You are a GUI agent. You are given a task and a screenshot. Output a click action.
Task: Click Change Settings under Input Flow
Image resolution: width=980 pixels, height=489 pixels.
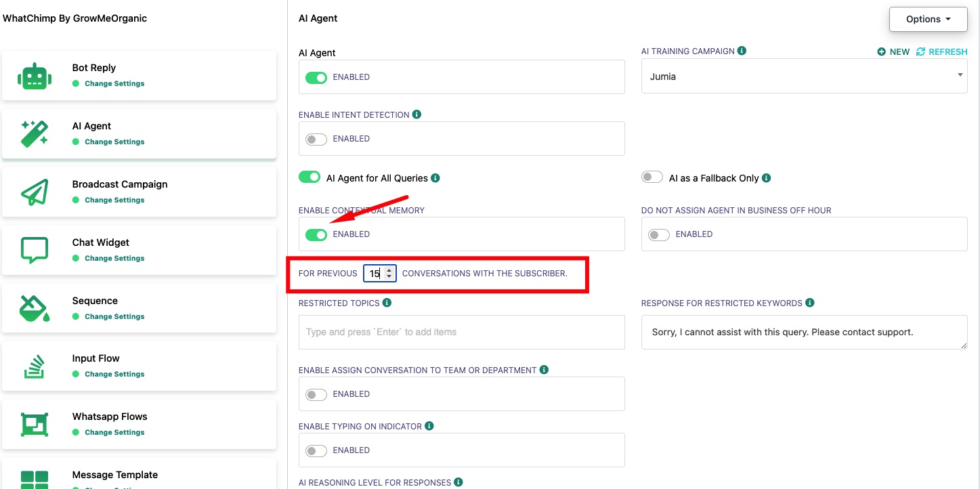pos(114,374)
